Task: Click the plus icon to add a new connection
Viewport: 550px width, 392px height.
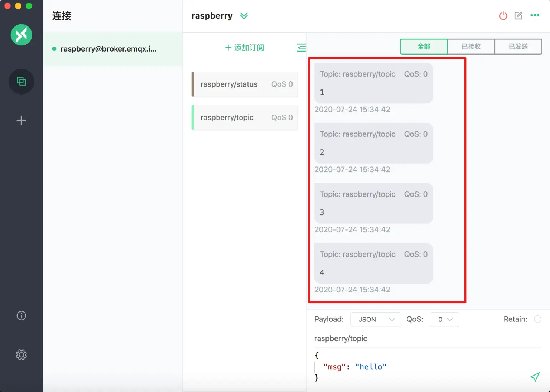Action: [x=21, y=120]
